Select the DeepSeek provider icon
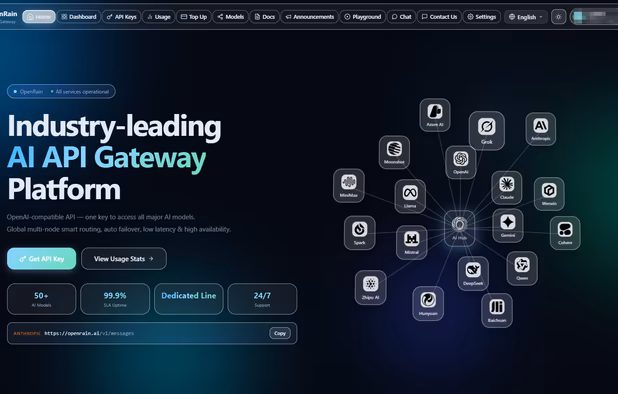This screenshot has width=618, height=394. point(473,273)
